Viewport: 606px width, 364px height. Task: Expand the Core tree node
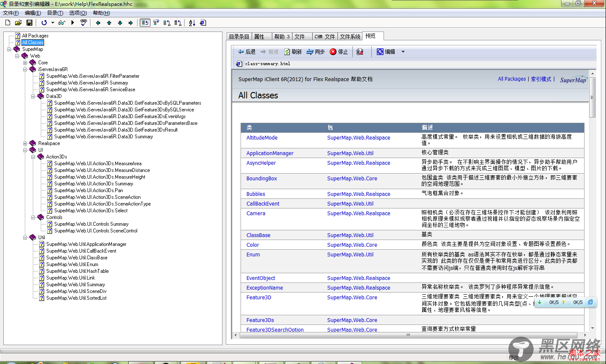(x=25, y=63)
